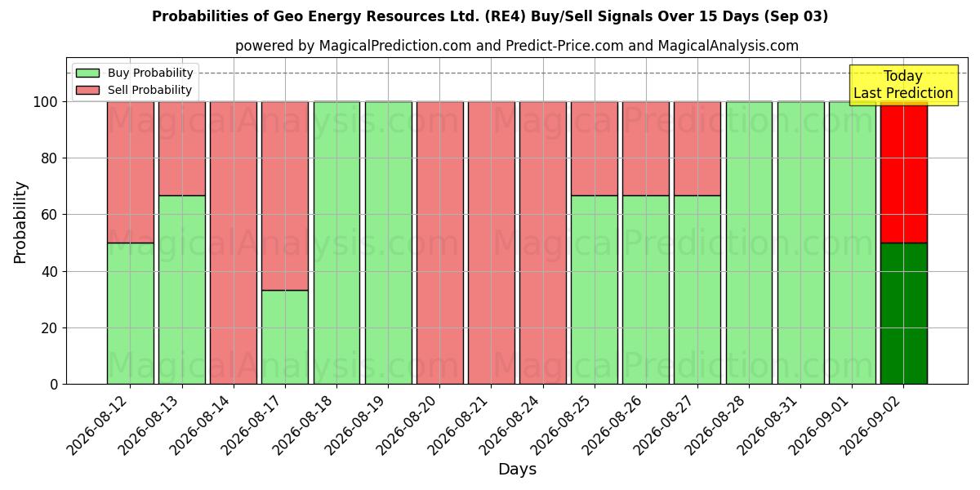Click the x-axis date label 2026-08-24
The image size is (980, 490).
(x=511, y=424)
